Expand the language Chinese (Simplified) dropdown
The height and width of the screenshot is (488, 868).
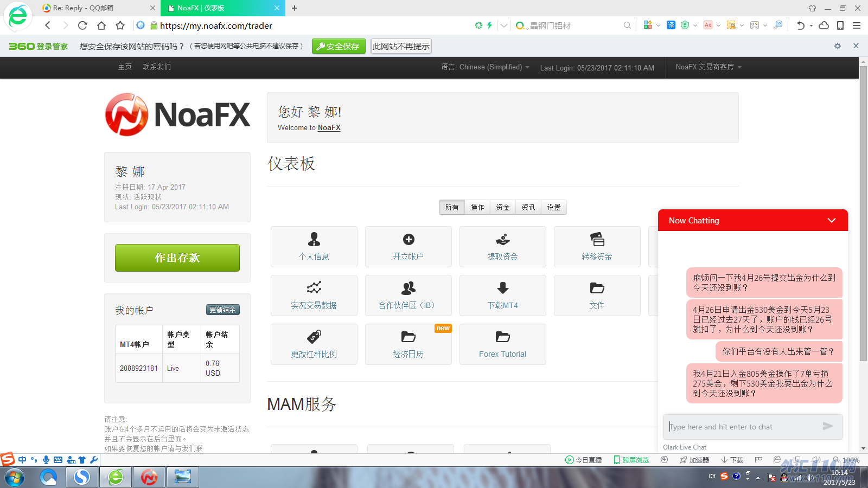point(486,67)
